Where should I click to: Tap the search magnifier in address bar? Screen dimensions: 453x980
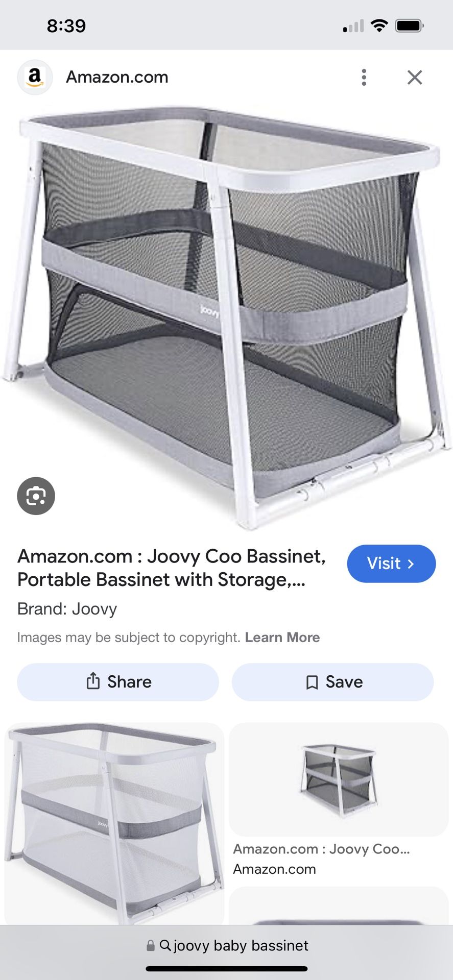pyautogui.click(x=165, y=945)
